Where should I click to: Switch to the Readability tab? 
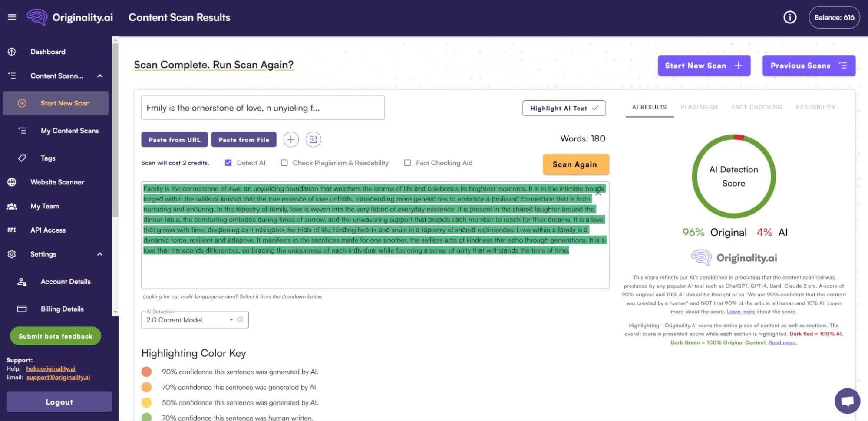point(815,107)
